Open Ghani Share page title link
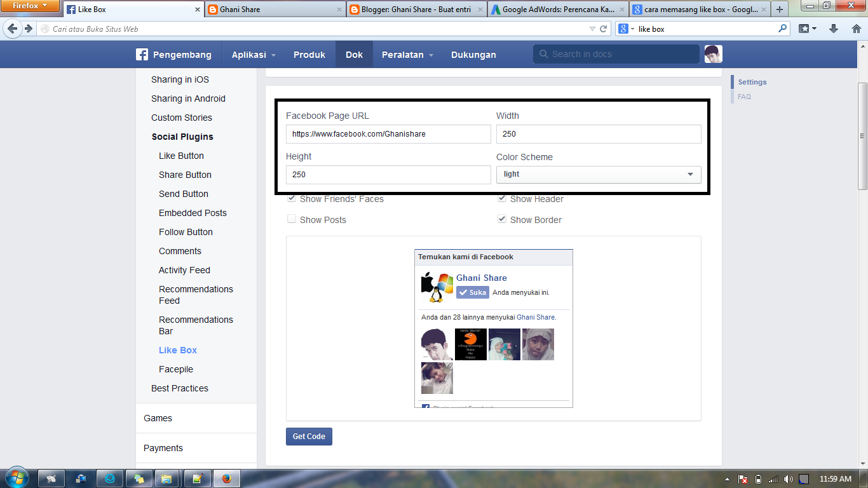The image size is (868, 488). [x=482, y=278]
